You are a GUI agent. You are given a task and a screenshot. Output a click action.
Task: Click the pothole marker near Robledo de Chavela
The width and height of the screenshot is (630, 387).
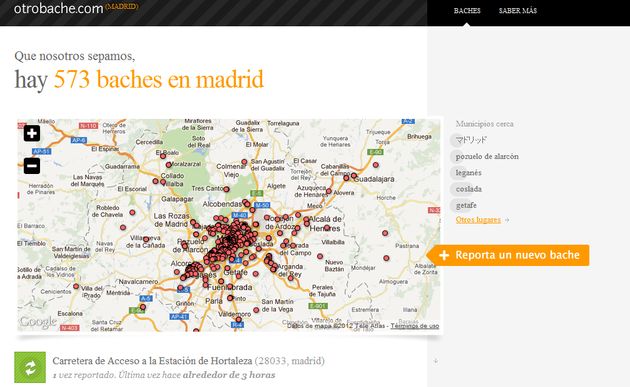tap(132, 212)
